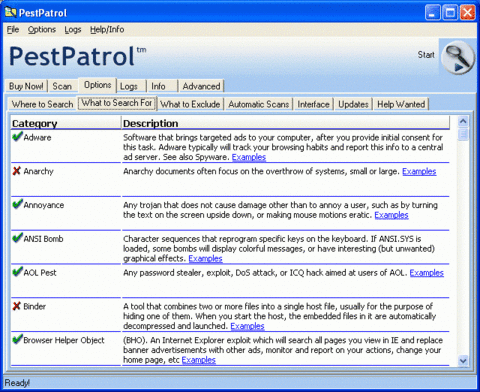Toggle the Binder category red X
Screen dimensions: 480x392
(x=16, y=306)
